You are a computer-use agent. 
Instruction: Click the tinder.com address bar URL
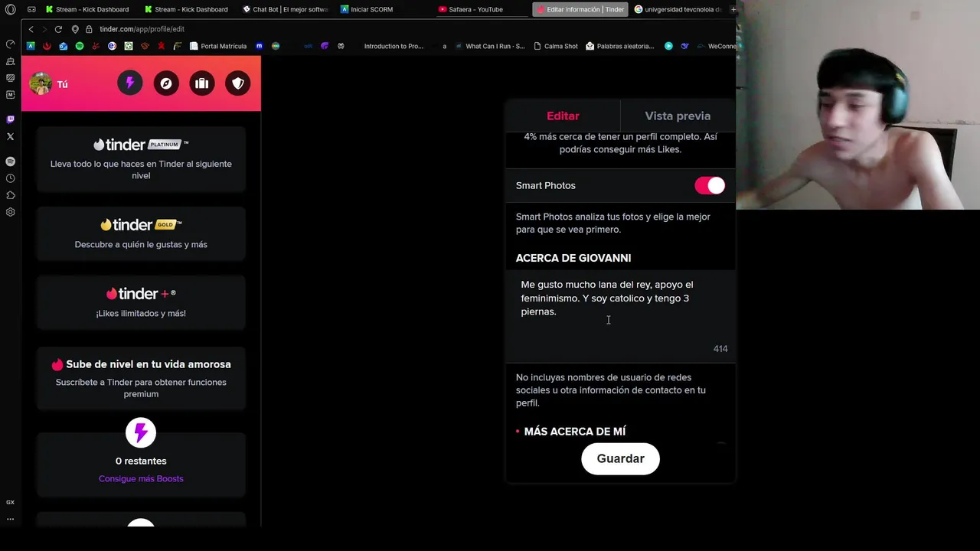pyautogui.click(x=142, y=29)
